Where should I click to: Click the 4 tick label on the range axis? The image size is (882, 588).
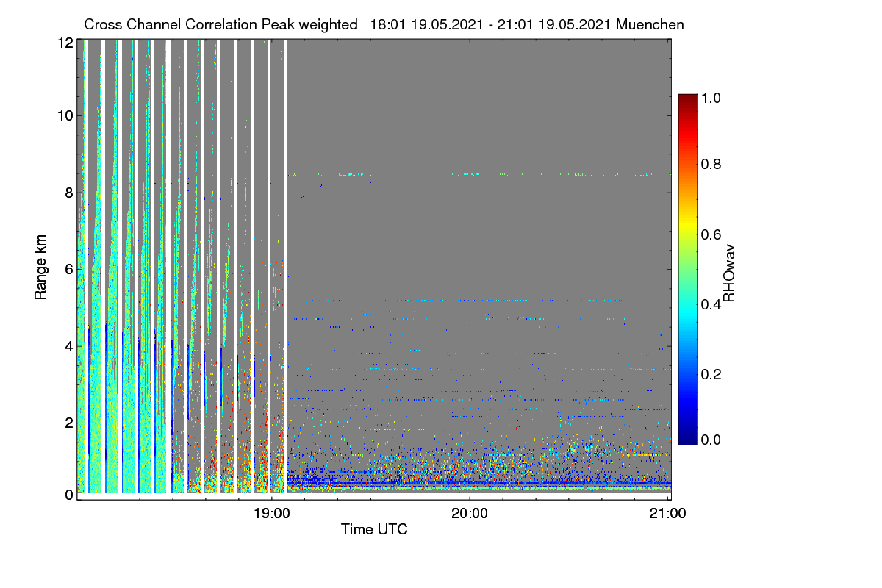[68, 345]
